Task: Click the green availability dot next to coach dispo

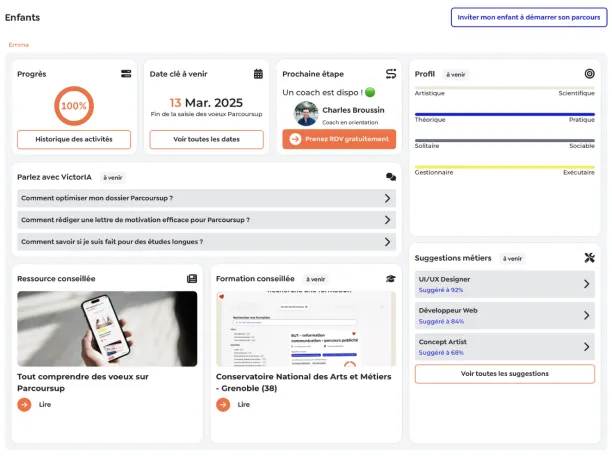Action: click(370, 92)
